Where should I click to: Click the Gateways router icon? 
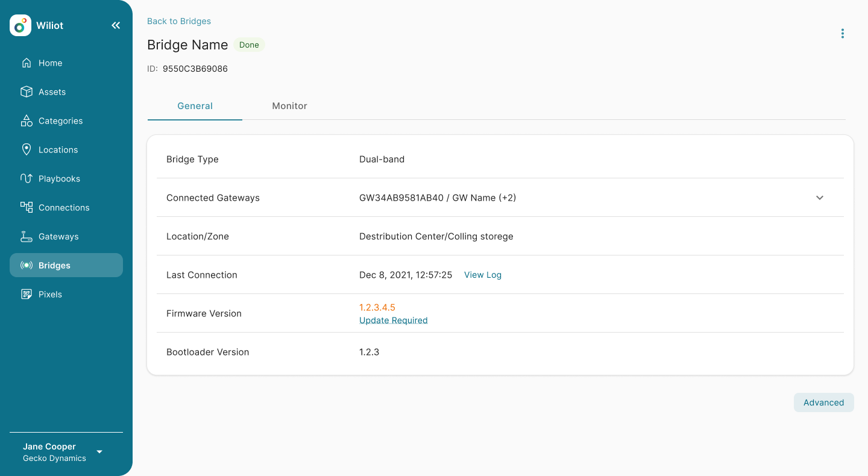pyautogui.click(x=27, y=236)
